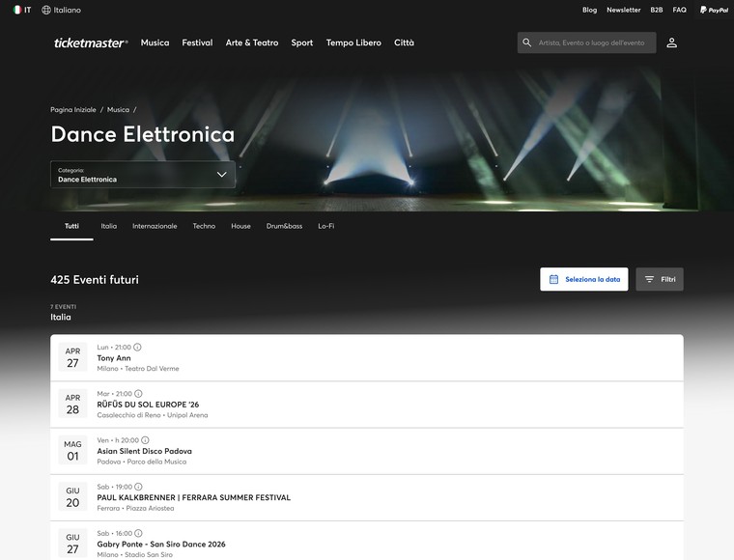Click the MAG 01 date badge
Screen dimensions: 734x560
[72, 450]
